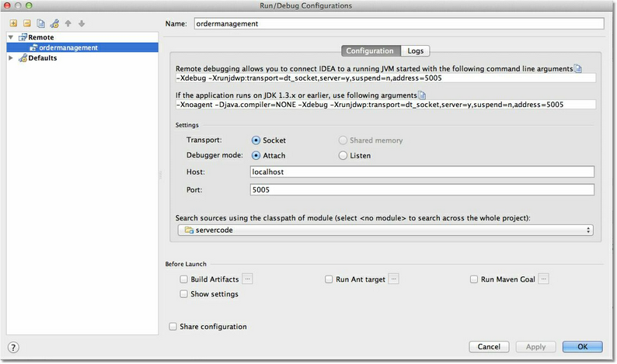Enable Build Artifacts before launch
Viewport: 617px width, 364px height.
coord(183,279)
